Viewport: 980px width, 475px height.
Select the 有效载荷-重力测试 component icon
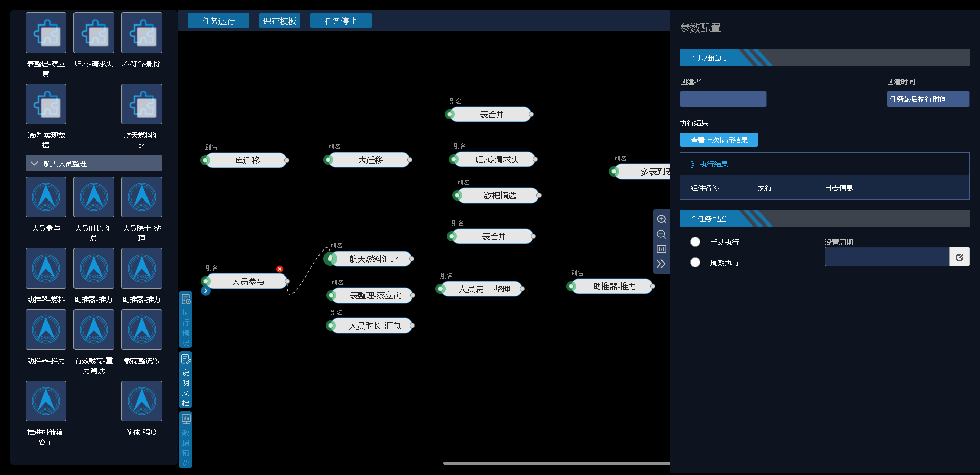94,330
